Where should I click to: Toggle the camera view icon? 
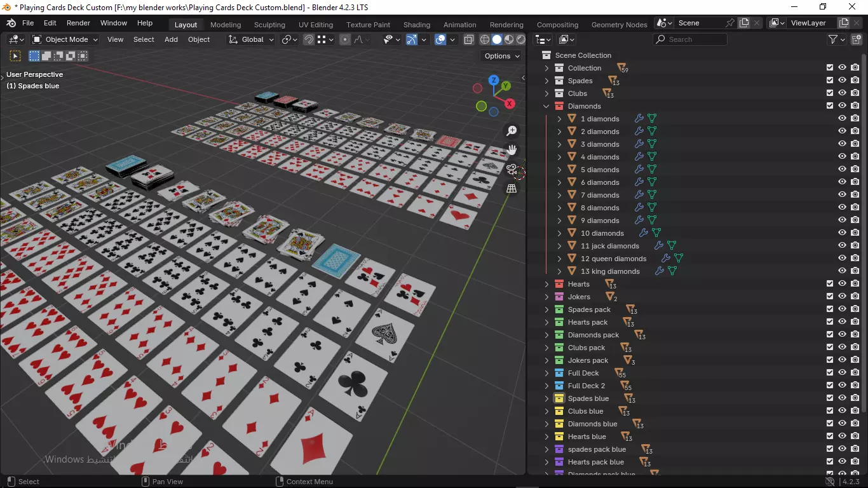(512, 169)
